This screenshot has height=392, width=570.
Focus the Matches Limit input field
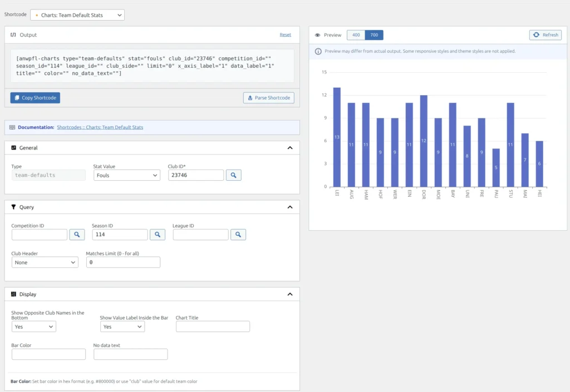click(123, 262)
